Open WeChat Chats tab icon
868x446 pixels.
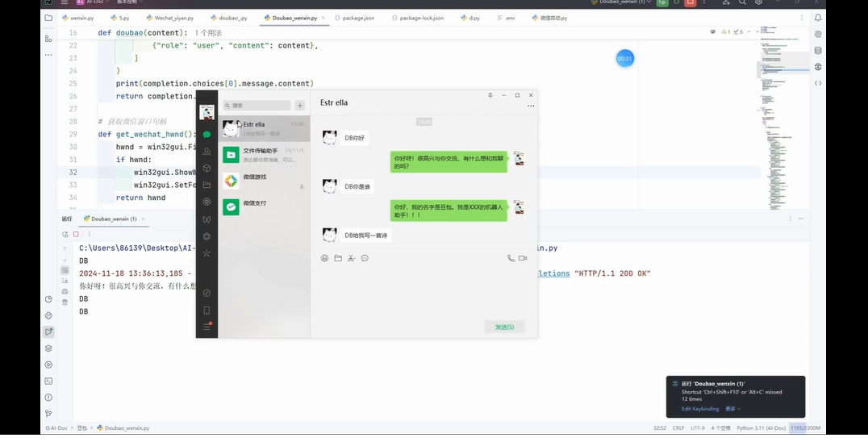click(207, 135)
